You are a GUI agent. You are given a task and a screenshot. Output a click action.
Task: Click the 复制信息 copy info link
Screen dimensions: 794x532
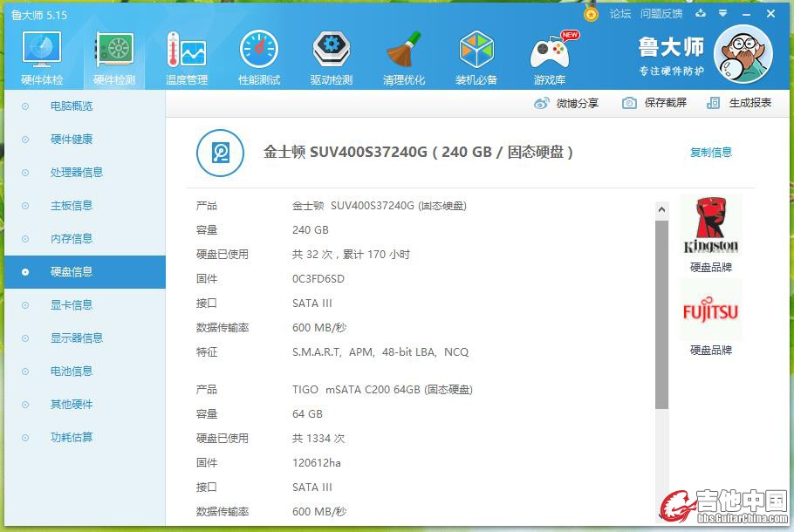[711, 153]
